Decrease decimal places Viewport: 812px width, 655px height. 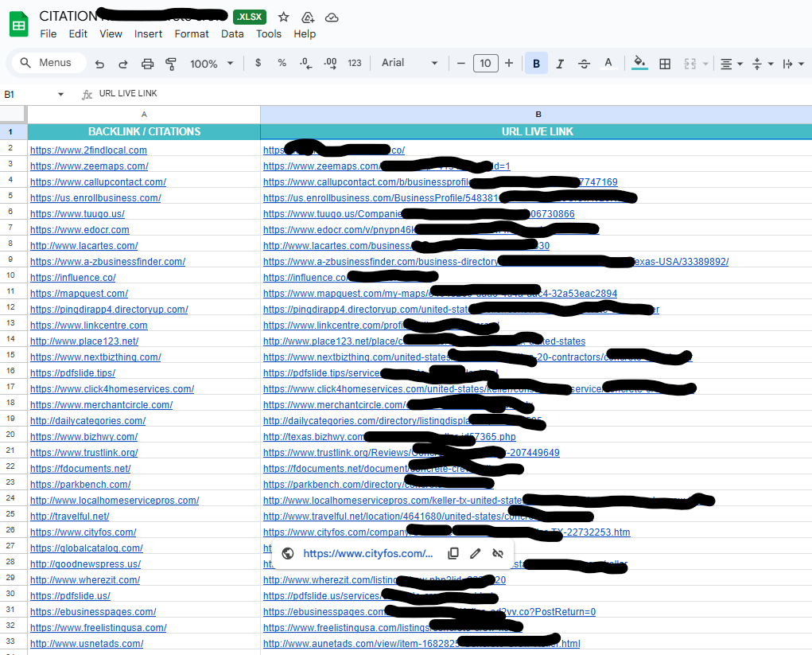point(306,63)
